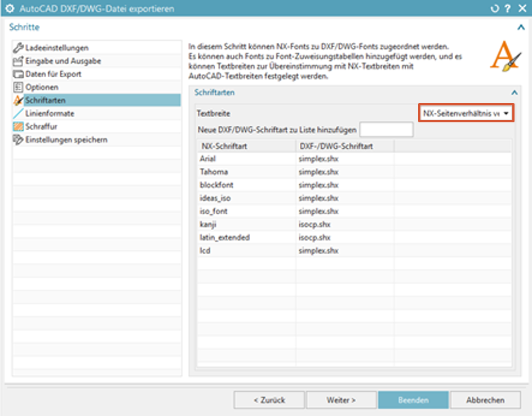Viewport: 532px width, 416px height.
Task: Click the Daten für Export icon
Action: 18,74
